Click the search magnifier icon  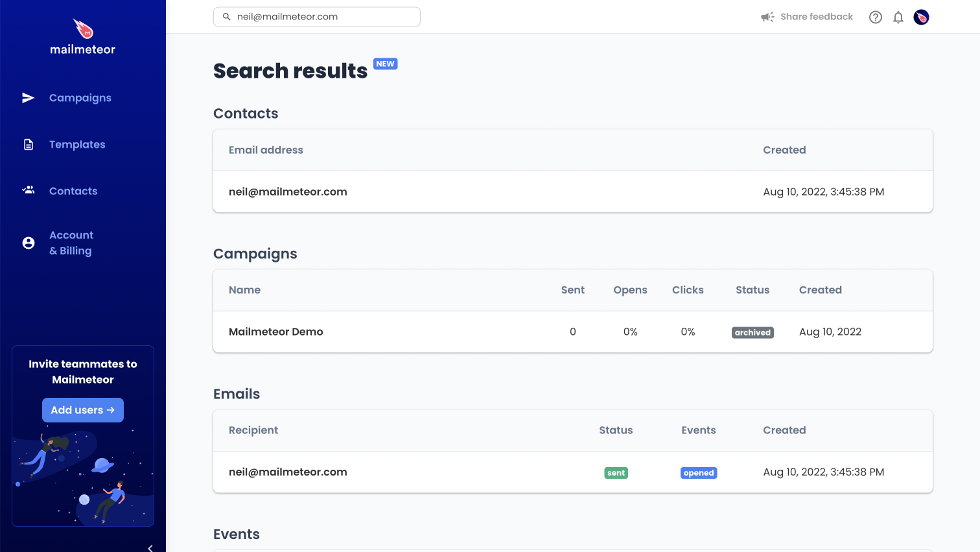[227, 17]
